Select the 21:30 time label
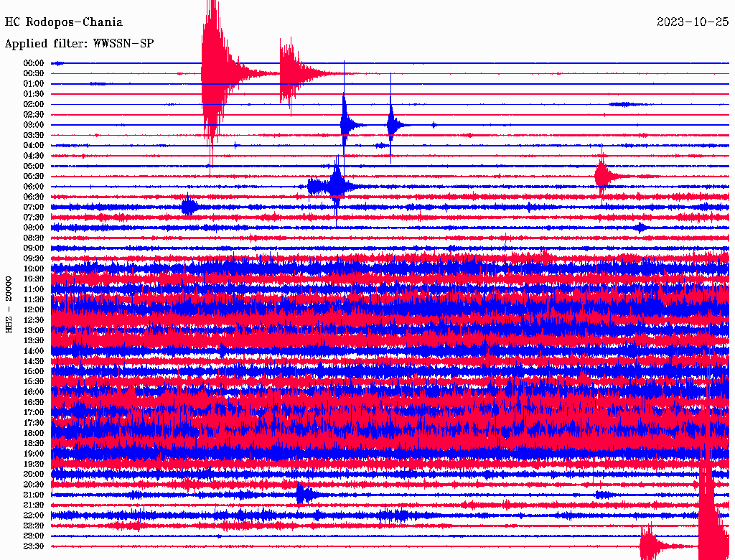735x560 pixels. click(34, 505)
